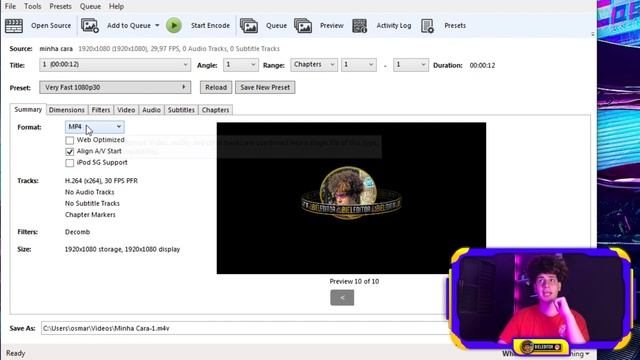
Task: Click the 1920x1080 storage size text
Action: click(x=122, y=249)
